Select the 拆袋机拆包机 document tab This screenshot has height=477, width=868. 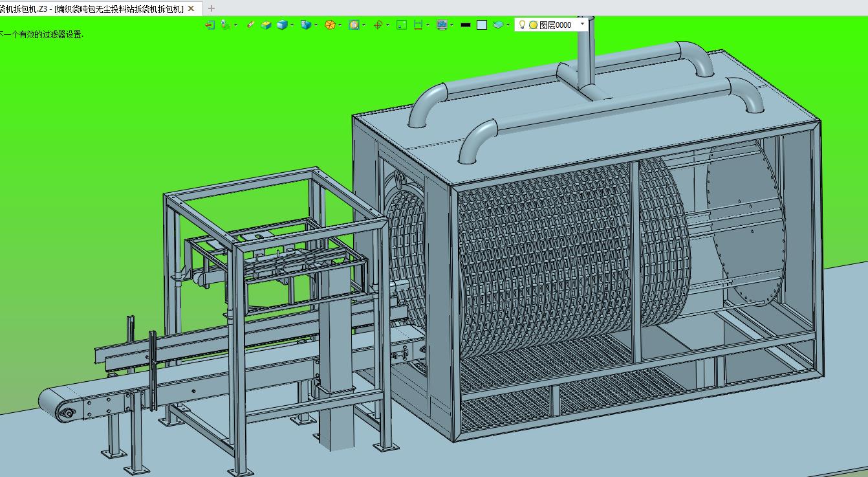point(91,8)
